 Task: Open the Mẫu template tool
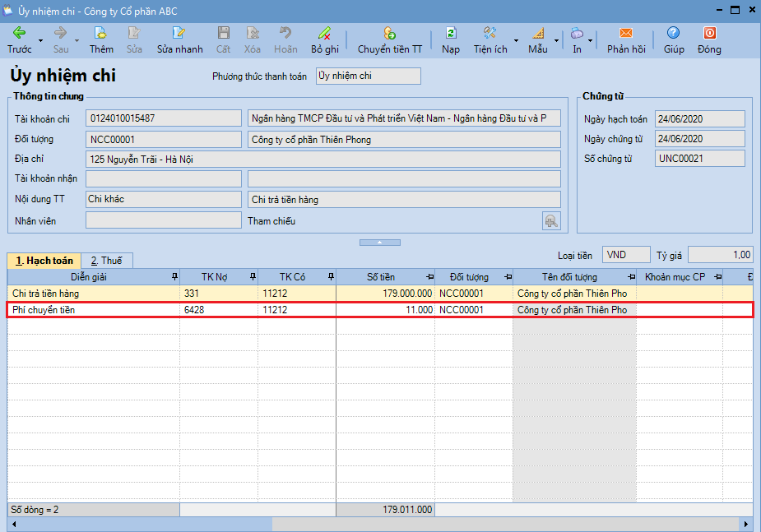[x=538, y=39]
